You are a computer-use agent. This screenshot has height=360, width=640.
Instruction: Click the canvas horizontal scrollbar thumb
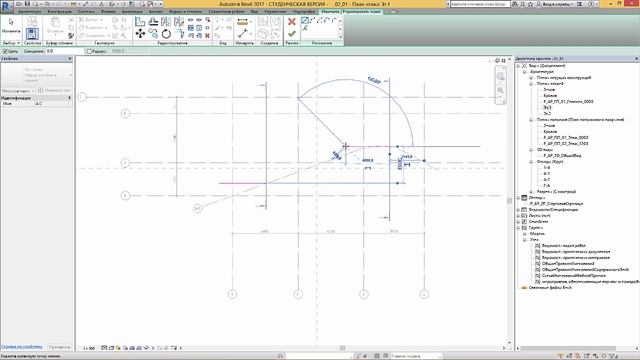click(343, 348)
